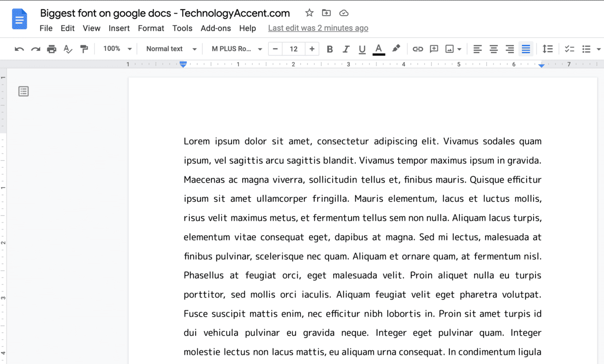Add a comment

433,48
